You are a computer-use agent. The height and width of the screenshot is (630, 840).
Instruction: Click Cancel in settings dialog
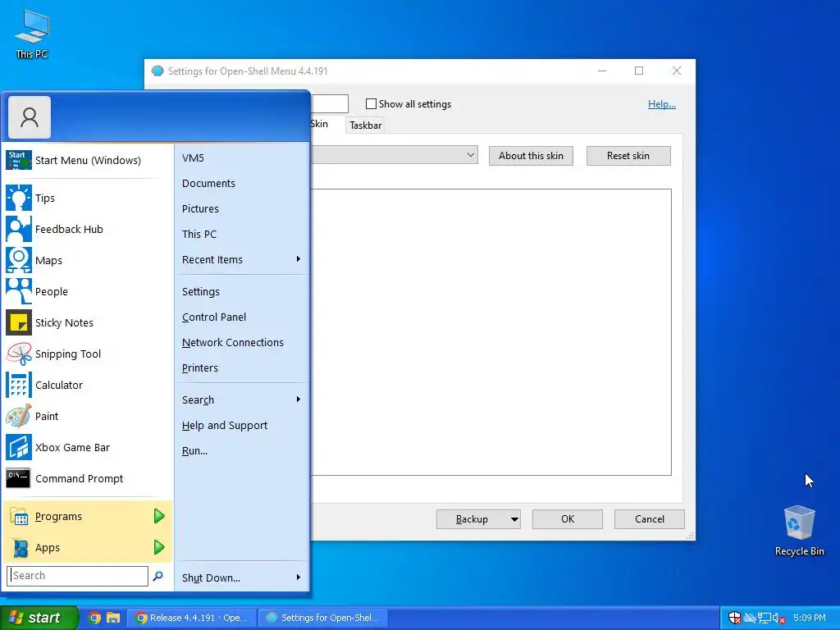click(650, 519)
